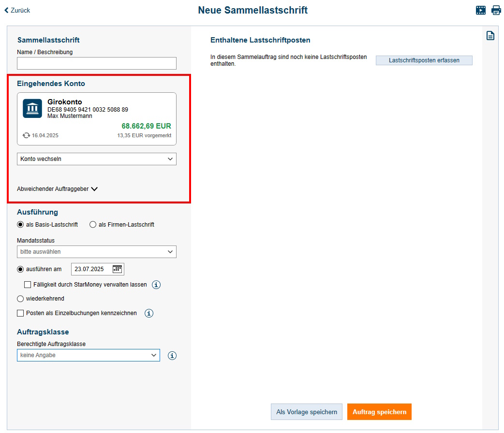Open the 'Konto wechseln' dropdown
Screen dimensions: 504x433
97,159
